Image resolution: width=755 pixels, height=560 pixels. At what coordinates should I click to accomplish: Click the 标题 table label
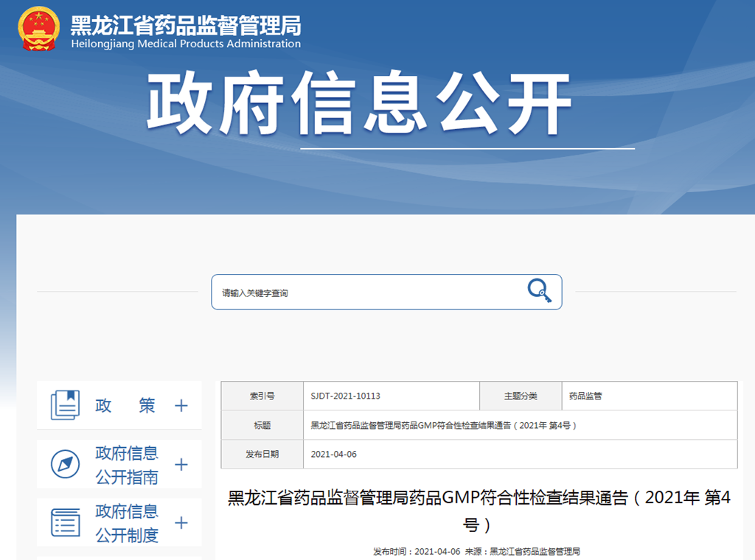(x=262, y=425)
